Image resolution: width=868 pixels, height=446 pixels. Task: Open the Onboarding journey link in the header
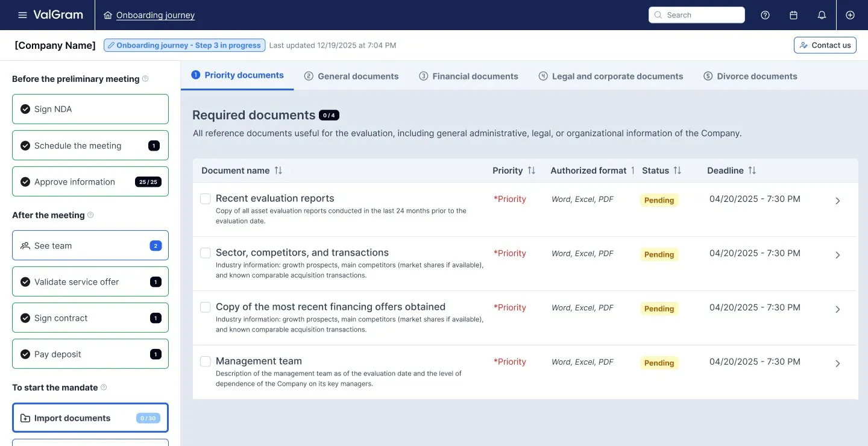pos(156,15)
